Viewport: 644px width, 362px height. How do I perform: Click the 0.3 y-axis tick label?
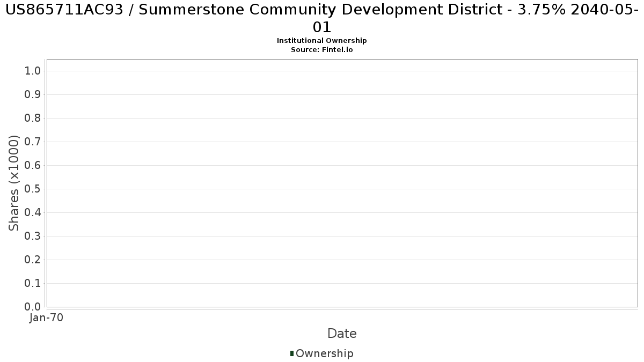[33, 237]
